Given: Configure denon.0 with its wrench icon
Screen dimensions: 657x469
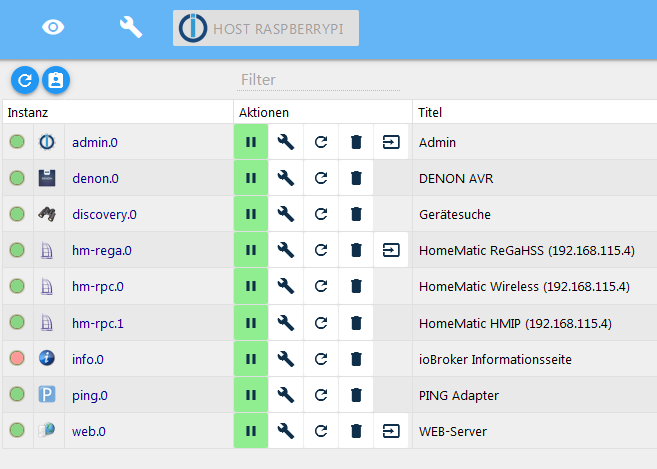Looking at the screenshot, I should (x=286, y=178).
